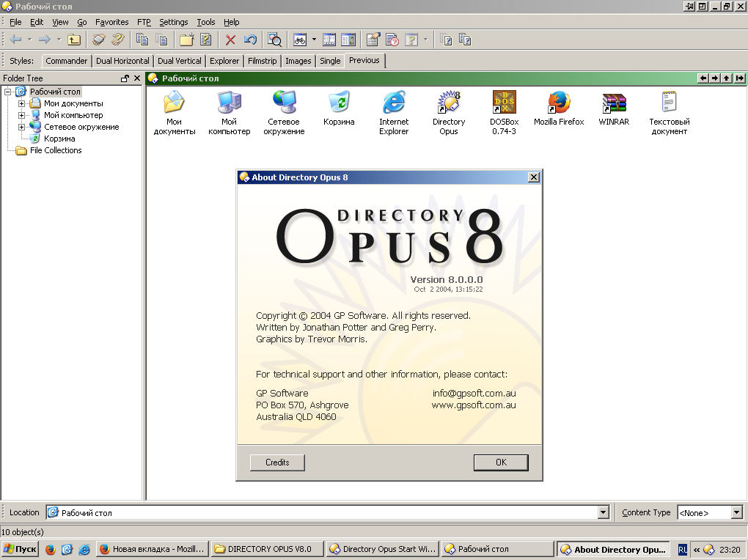Click the red X delete icon
Image resolution: width=748 pixels, height=560 pixels.
coord(230,40)
